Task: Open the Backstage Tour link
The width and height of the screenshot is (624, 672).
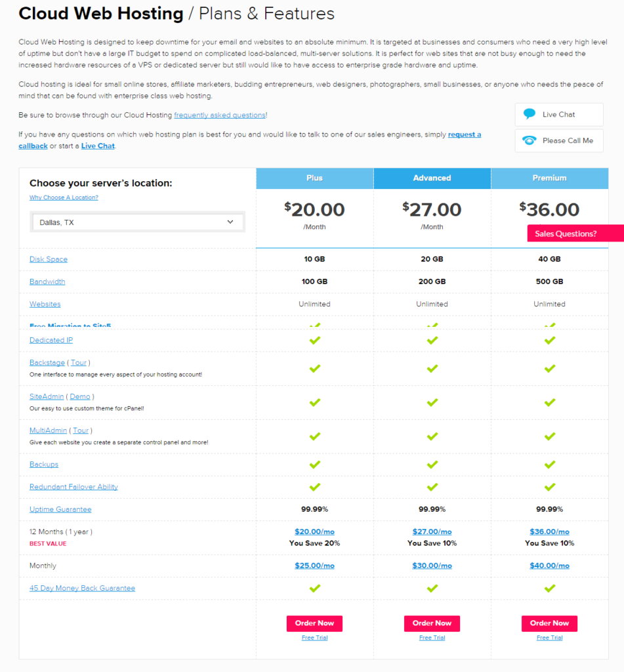Action: (x=78, y=362)
